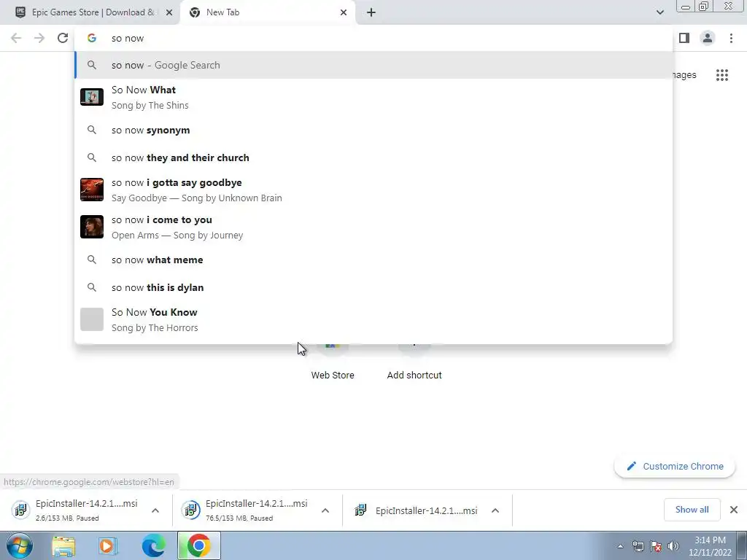Screen dimensions: 747x560
Task: Close the Epic Games Store tab
Action: (169, 12)
